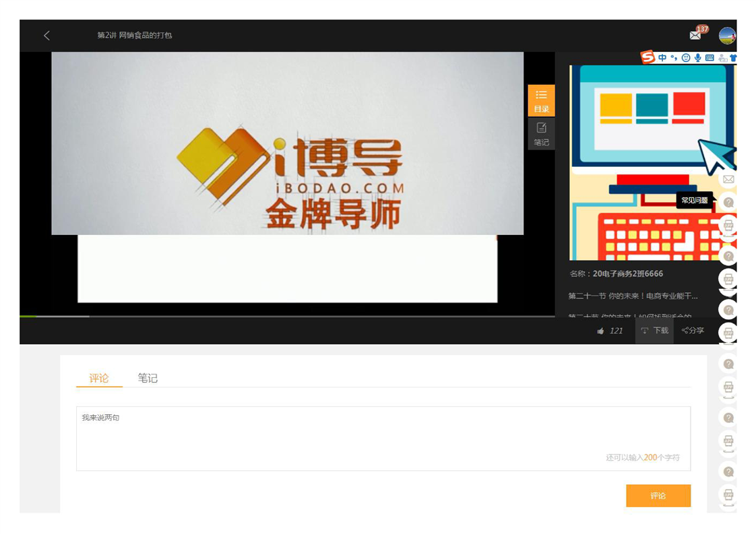Toggle Sogou punctuation mode indicator
This screenshot has width=756, height=534.
674,59
